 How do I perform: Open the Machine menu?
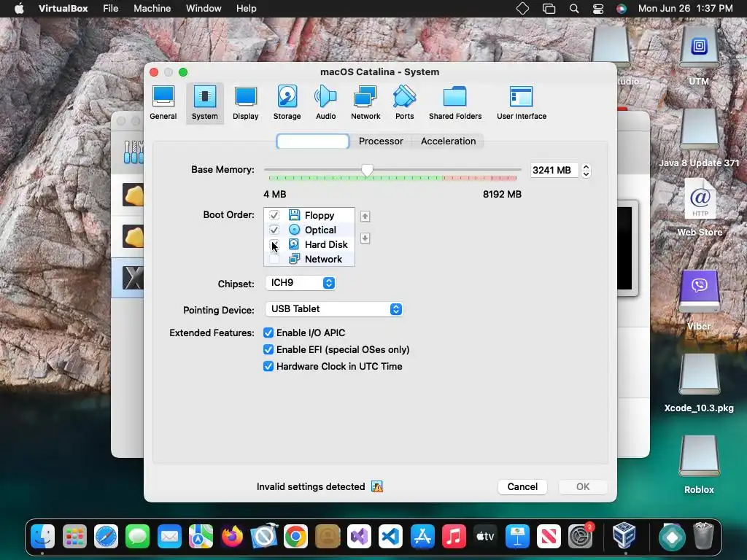pyautogui.click(x=152, y=9)
